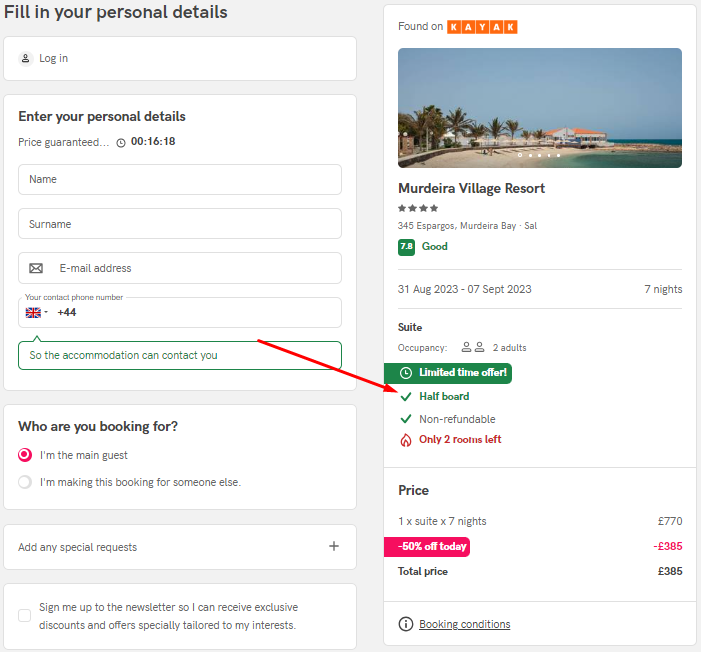Screen dimensions: 701x652
Task: Click the KAYAK logo
Action: [482, 27]
